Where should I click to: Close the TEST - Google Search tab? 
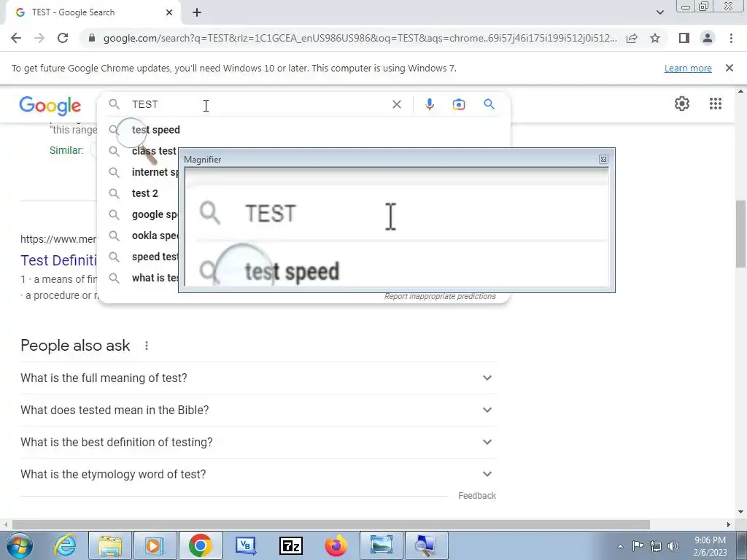pyautogui.click(x=169, y=12)
